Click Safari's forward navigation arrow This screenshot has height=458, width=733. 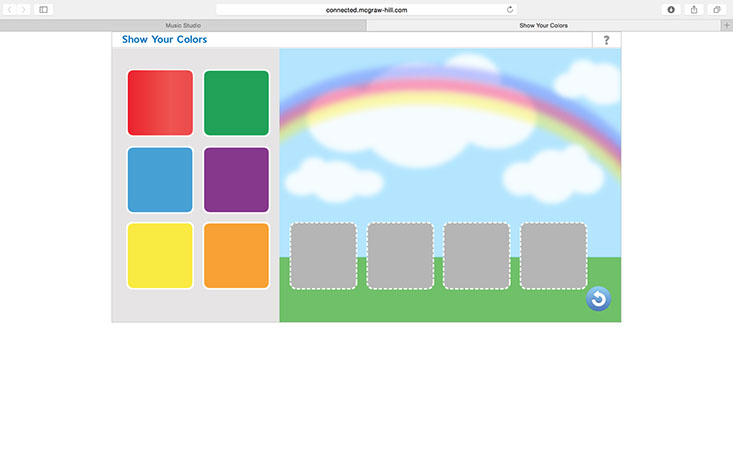[x=24, y=9]
